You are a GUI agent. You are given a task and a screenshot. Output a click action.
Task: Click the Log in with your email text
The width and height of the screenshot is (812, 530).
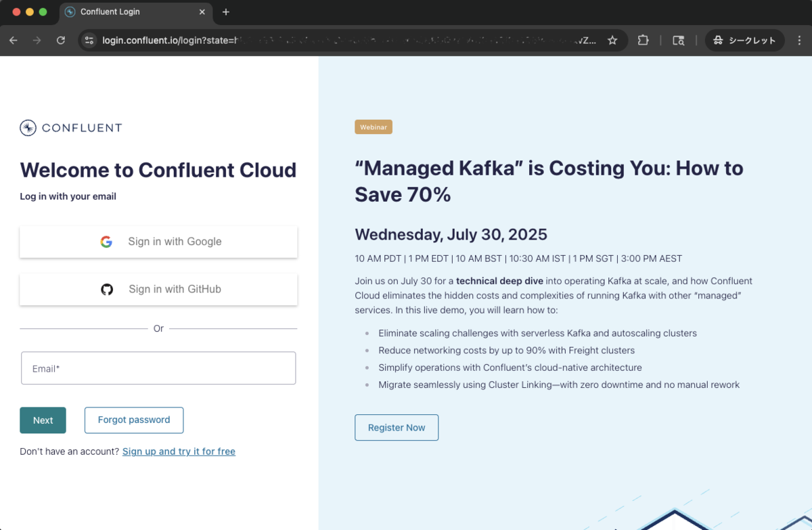68,196
